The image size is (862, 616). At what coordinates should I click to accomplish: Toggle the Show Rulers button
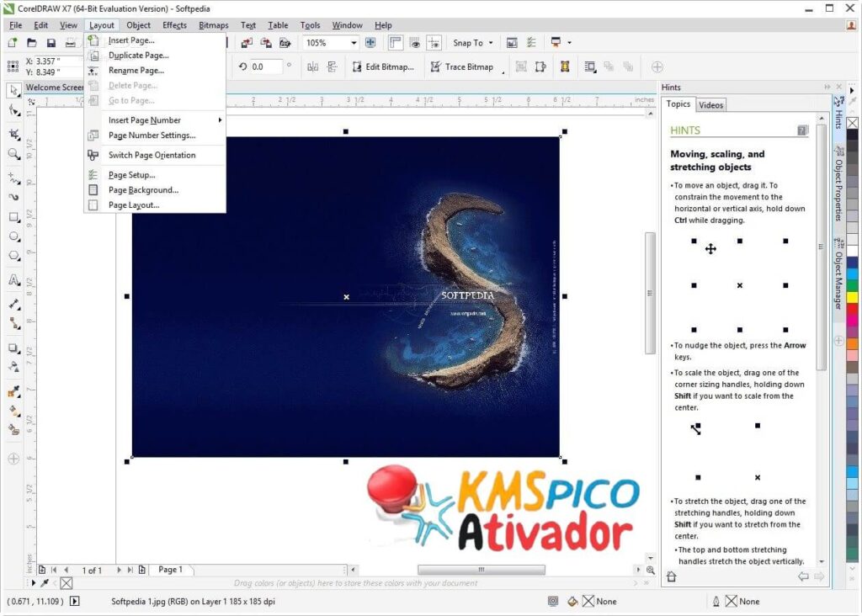(x=396, y=43)
